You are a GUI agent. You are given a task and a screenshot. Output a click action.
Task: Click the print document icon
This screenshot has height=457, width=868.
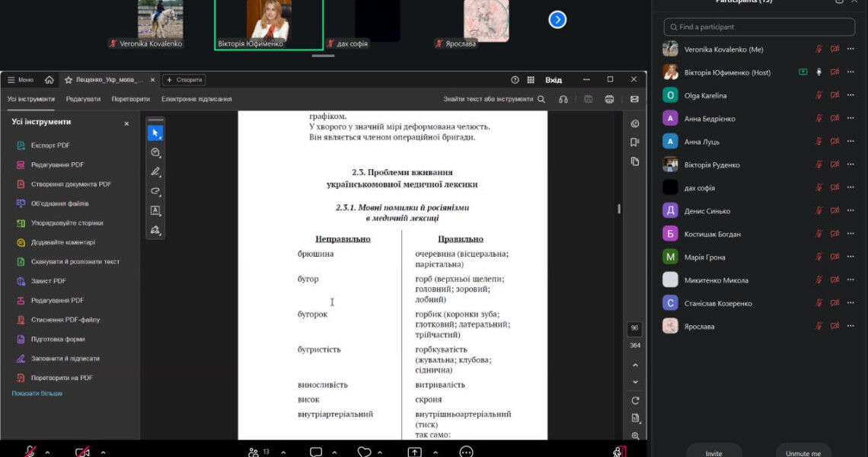609,99
